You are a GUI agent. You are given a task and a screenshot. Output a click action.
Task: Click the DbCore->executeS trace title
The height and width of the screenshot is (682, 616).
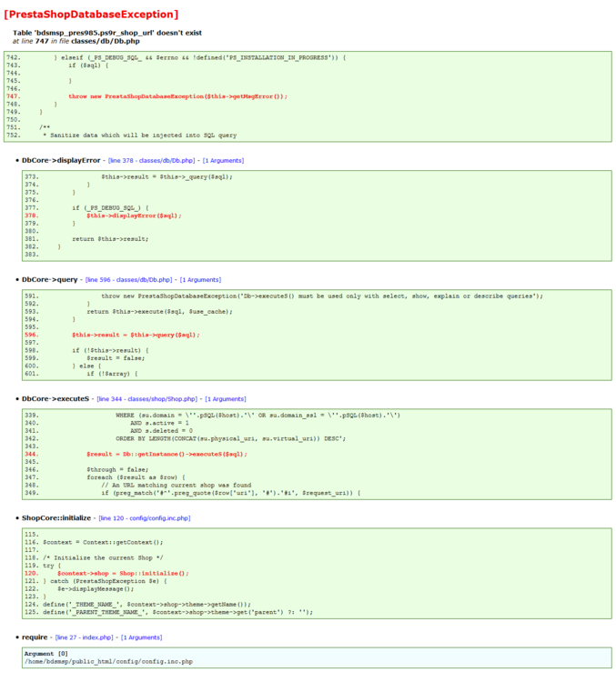pos(56,399)
